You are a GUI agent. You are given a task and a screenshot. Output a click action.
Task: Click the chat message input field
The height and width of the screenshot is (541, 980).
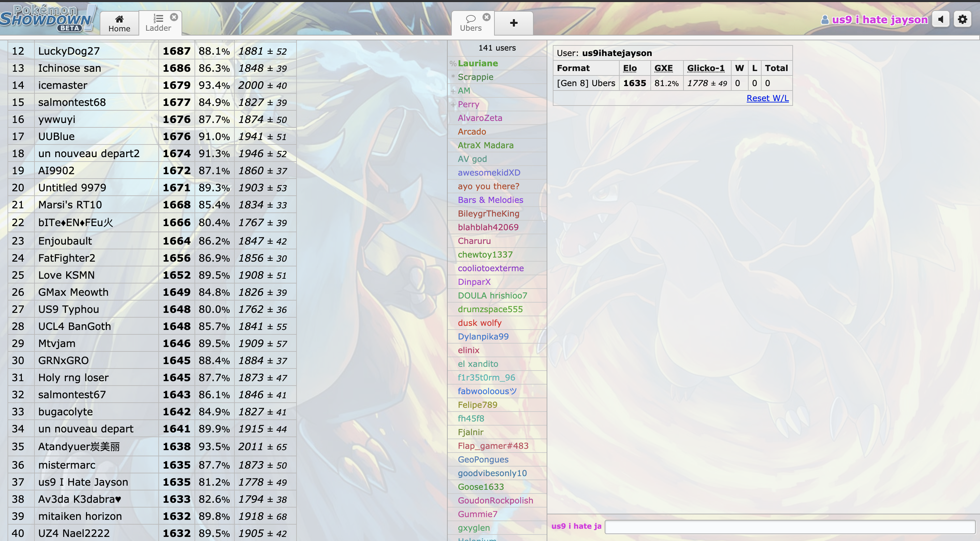790,527
